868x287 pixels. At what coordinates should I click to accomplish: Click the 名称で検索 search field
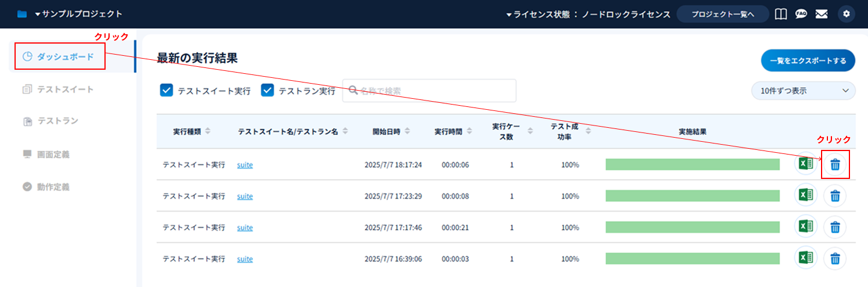tap(429, 91)
